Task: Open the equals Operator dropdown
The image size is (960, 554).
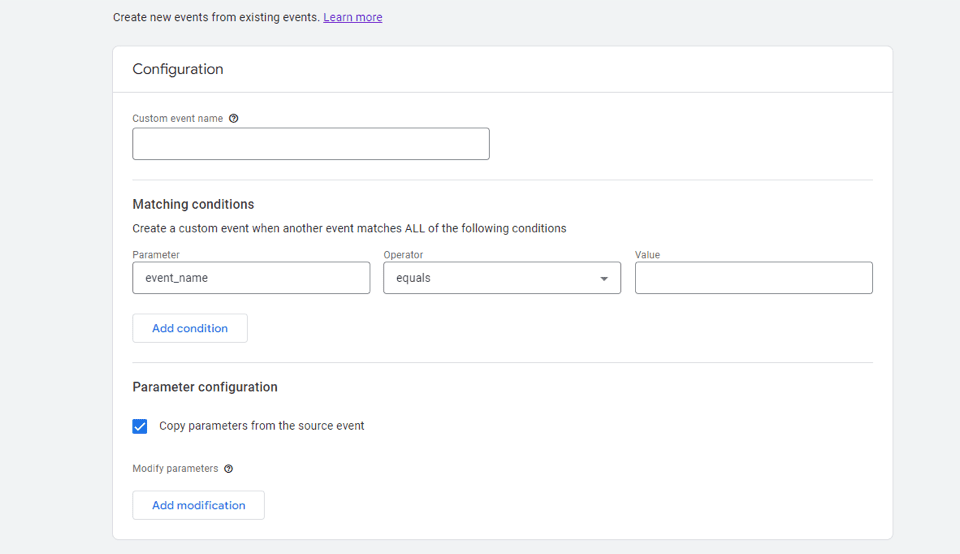Action: point(502,278)
